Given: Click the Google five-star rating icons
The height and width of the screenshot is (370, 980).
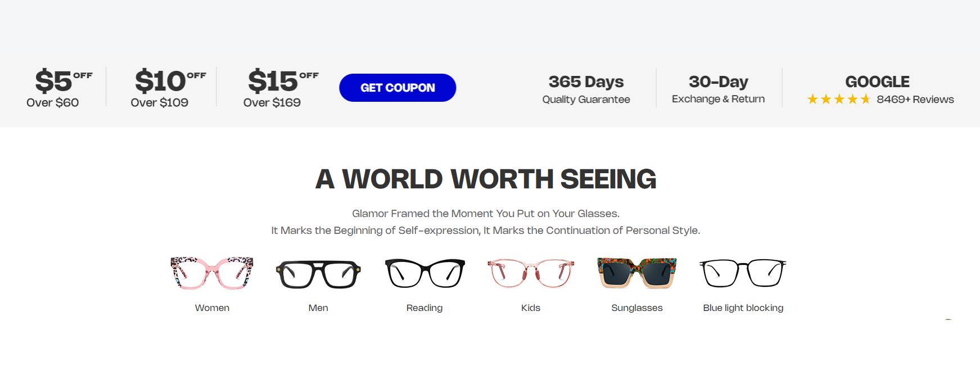Looking at the screenshot, I should (839, 100).
